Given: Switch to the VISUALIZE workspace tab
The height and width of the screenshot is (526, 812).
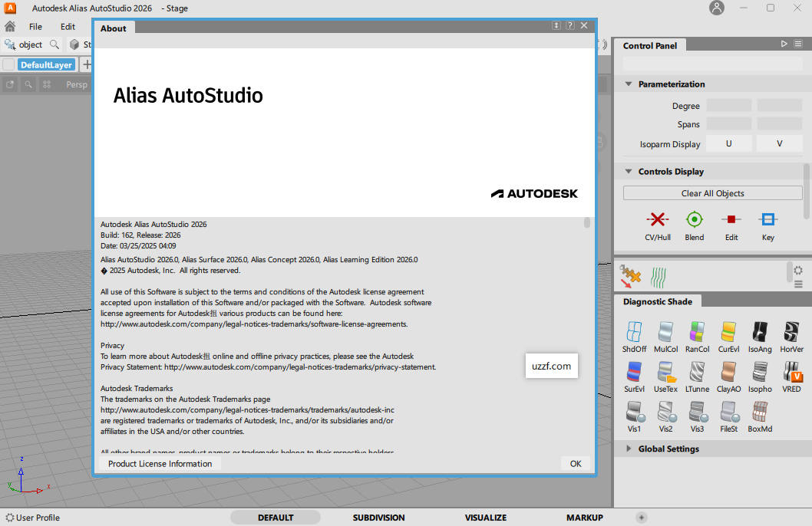Looking at the screenshot, I should click(x=485, y=518).
